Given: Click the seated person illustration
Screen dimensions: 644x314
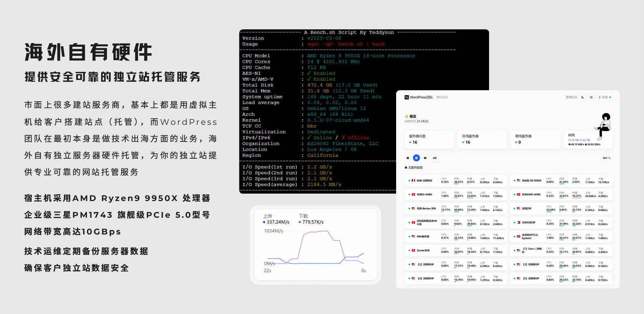Looking at the screenshot, I should pyautogui.click(x=604, y=126).
